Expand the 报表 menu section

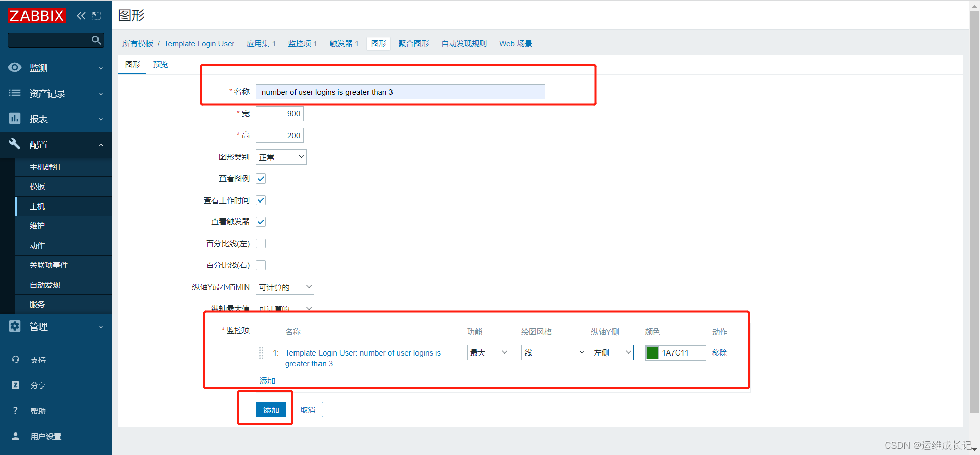[x=56, y=119]
